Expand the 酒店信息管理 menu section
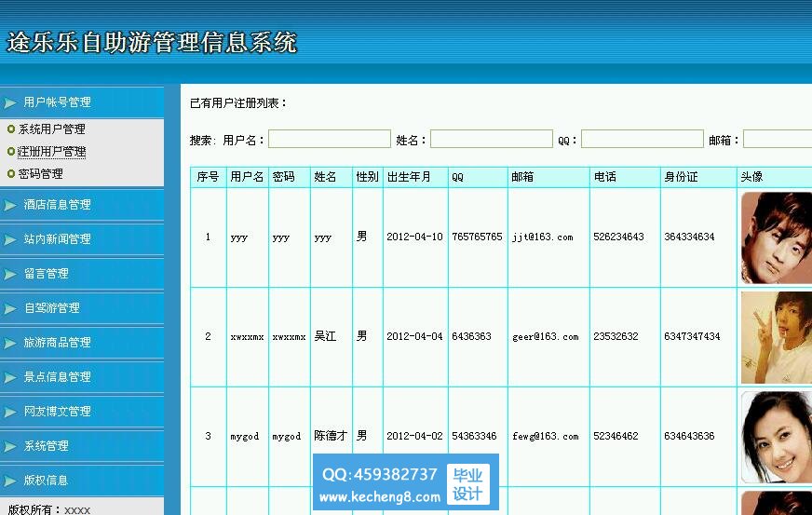The image size is (812, 515). pos(82,205)
